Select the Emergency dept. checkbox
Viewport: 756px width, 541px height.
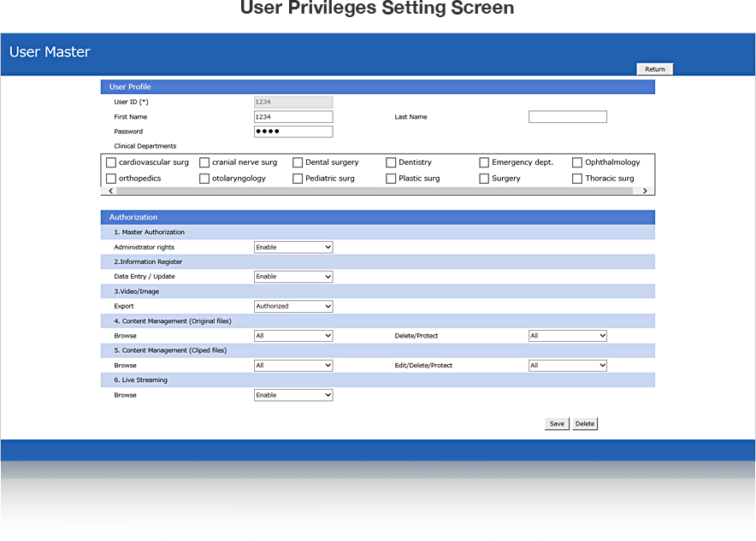coord(484,162)
